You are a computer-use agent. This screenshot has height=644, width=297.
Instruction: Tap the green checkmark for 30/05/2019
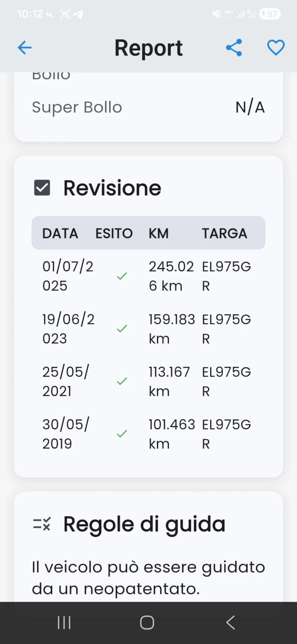coord(122,434)
